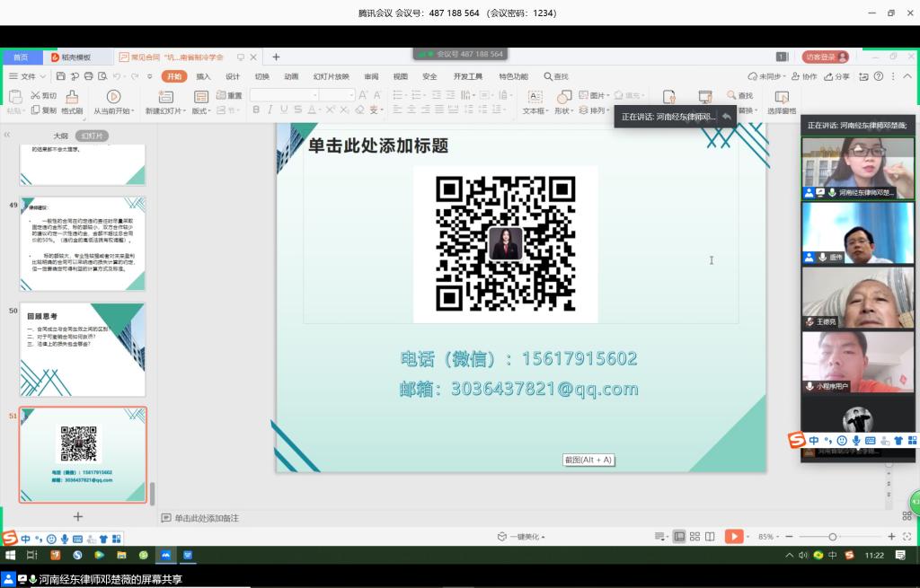Select slide 50 thumbnail 回顾思考
Image resolution: width=920 pixels, height=588 pixels.
pyautogui.click(x=83, y=349)
